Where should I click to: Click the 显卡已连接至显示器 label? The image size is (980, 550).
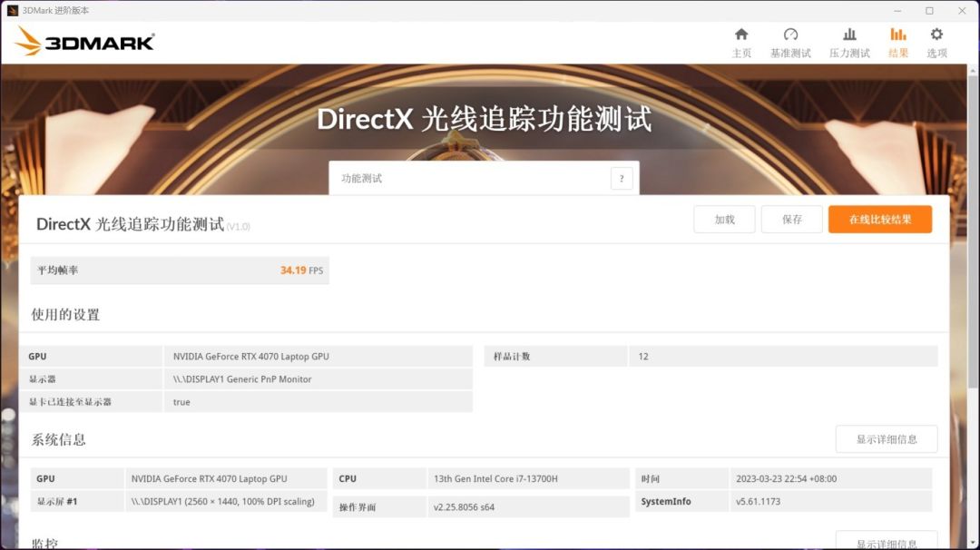pyautogui.click(x=70, y=402)
